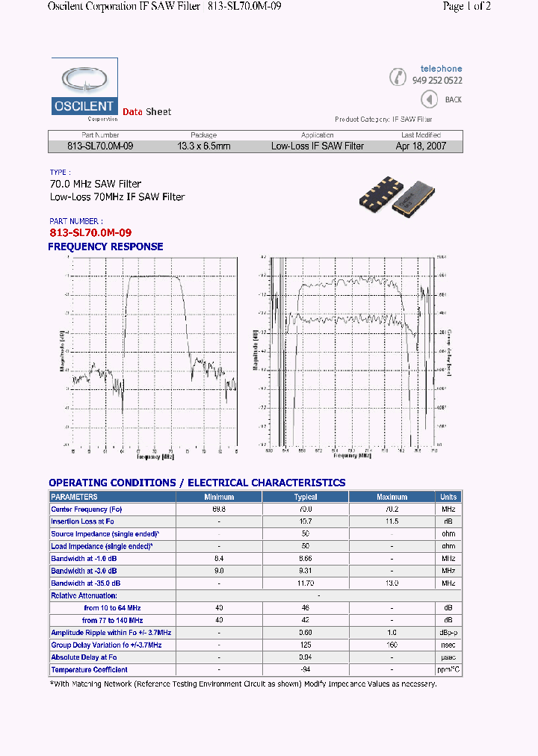Select the Absolute Delay at Fo label
Image resolution: width=538 pixels, height=756 pixels.
[x=84, y=657]
